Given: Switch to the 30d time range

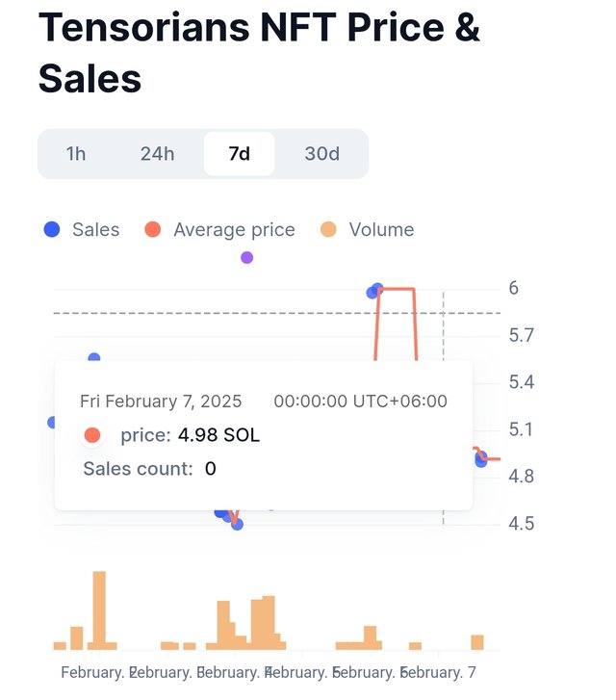Looking at the screenshot, I should tap(321, 154).
